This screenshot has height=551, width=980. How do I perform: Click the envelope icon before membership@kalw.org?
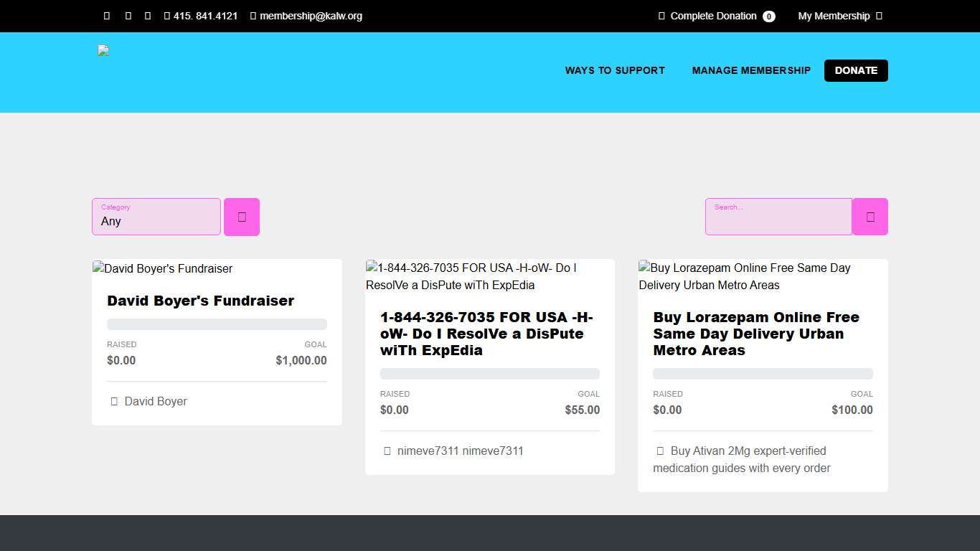(253, 16)
